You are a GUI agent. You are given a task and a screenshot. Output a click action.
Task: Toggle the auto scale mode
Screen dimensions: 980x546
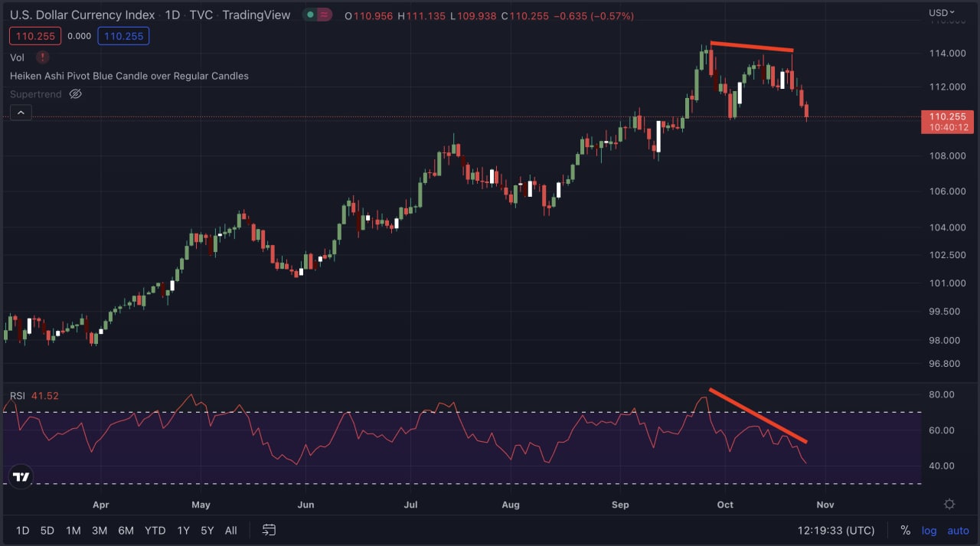click(x=958, y=531)
